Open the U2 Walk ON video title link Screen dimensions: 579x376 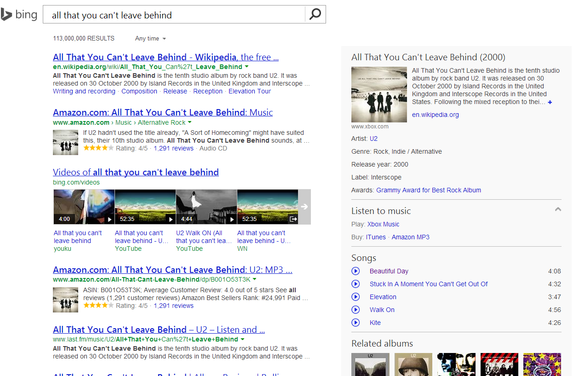pos(204,237)
